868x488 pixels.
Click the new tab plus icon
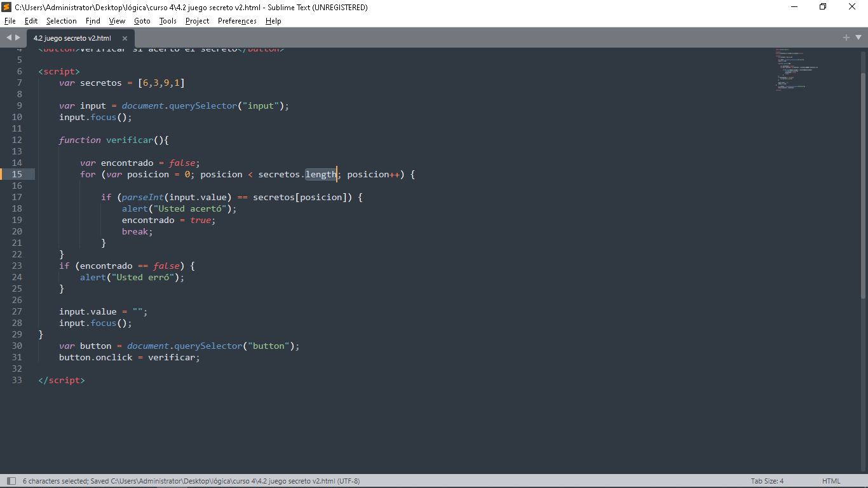[x=846, y=37]
